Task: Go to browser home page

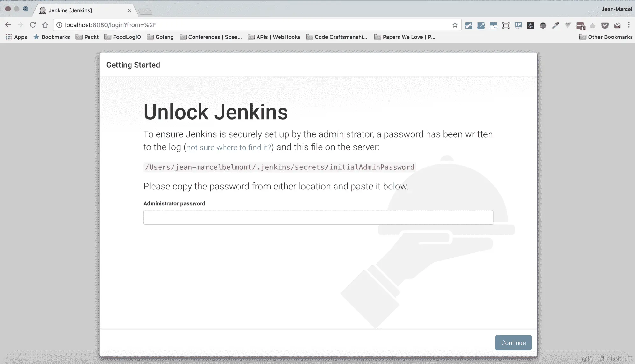Action: [x=45, y=25]
